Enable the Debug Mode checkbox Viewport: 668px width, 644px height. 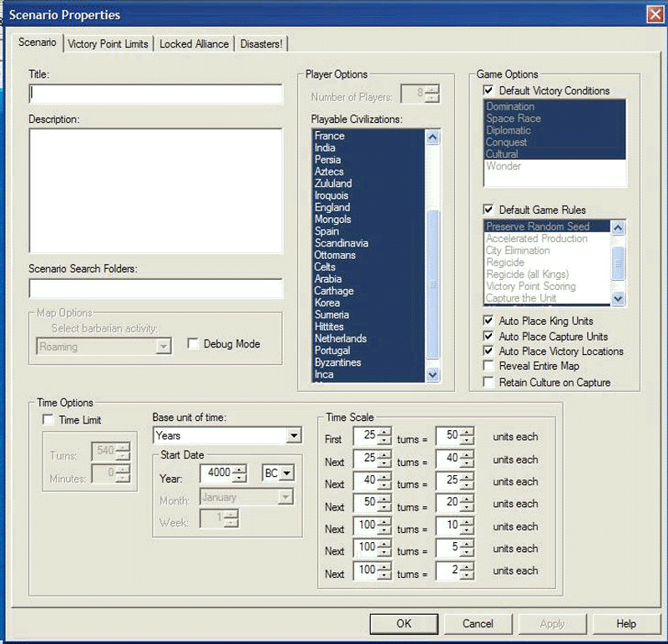click(x=193, y=344)
